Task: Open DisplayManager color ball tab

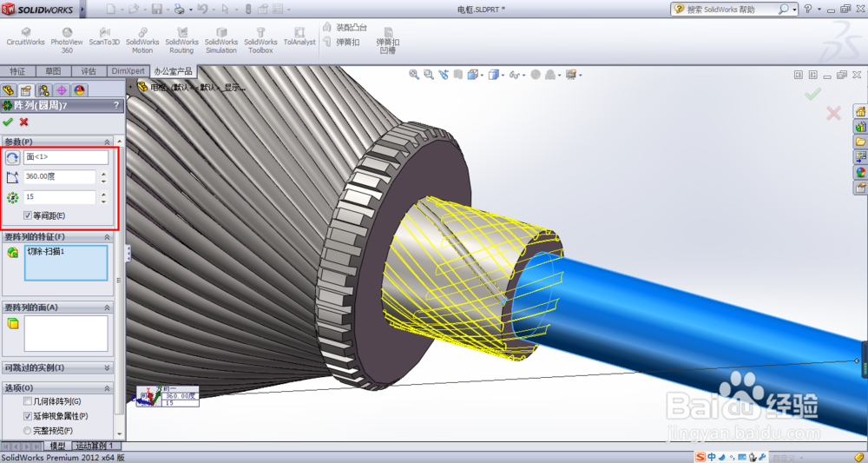Action: 79,90
